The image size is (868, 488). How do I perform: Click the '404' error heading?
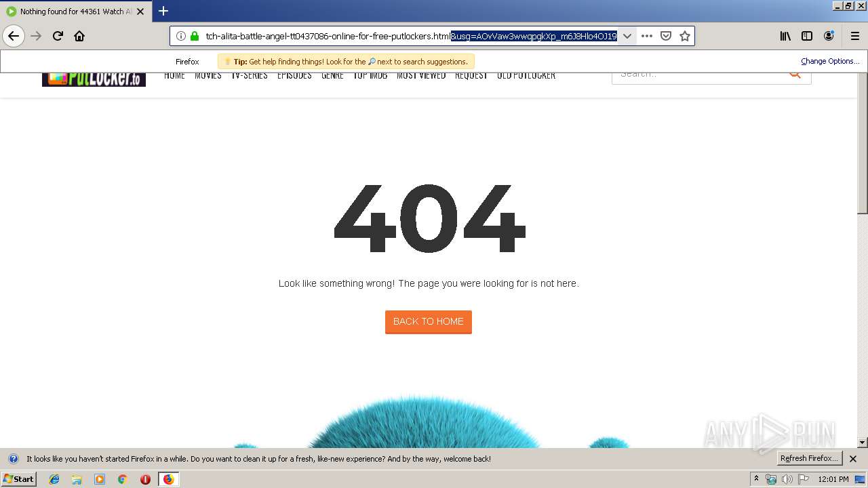tap(429, 218)
